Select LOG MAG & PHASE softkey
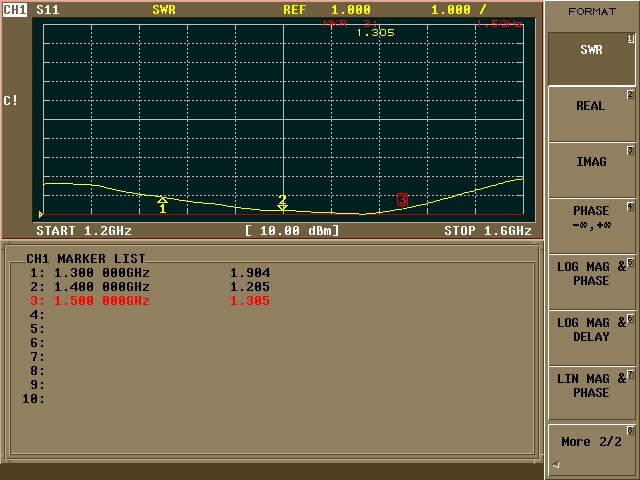Image resolution: width=640 pixels, height=480 pixels. [x=591, y=282]
